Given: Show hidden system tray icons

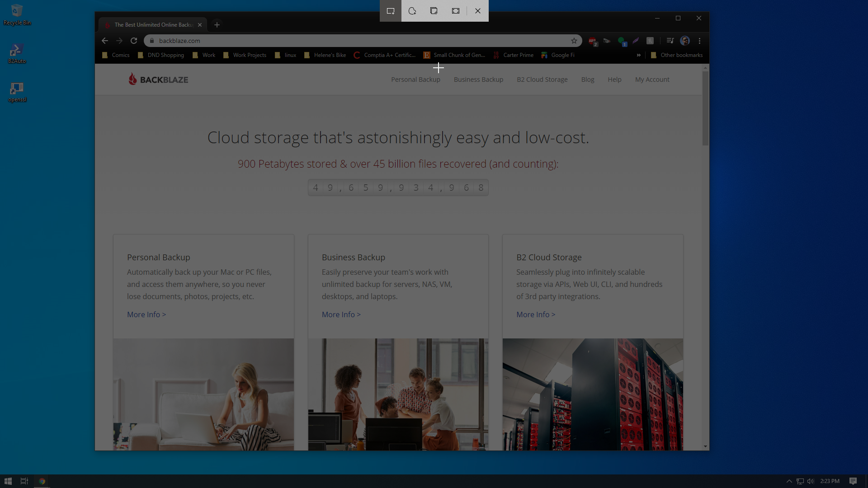Looking at the screenshot, I should coord(789,481).
